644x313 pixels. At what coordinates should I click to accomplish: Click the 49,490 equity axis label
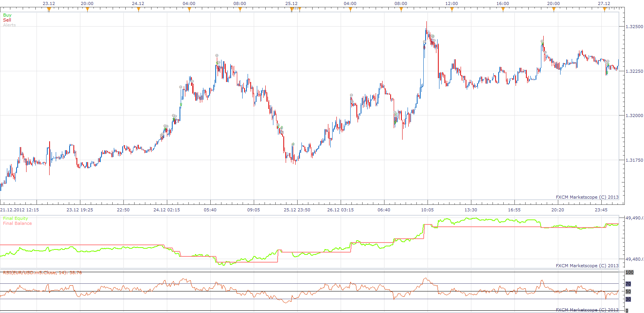[634, 218]
